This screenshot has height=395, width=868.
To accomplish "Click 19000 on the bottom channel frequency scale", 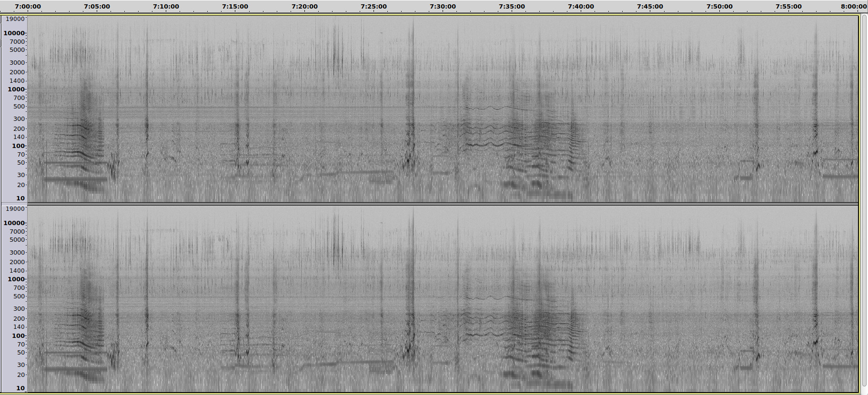I will click(14, 209).
